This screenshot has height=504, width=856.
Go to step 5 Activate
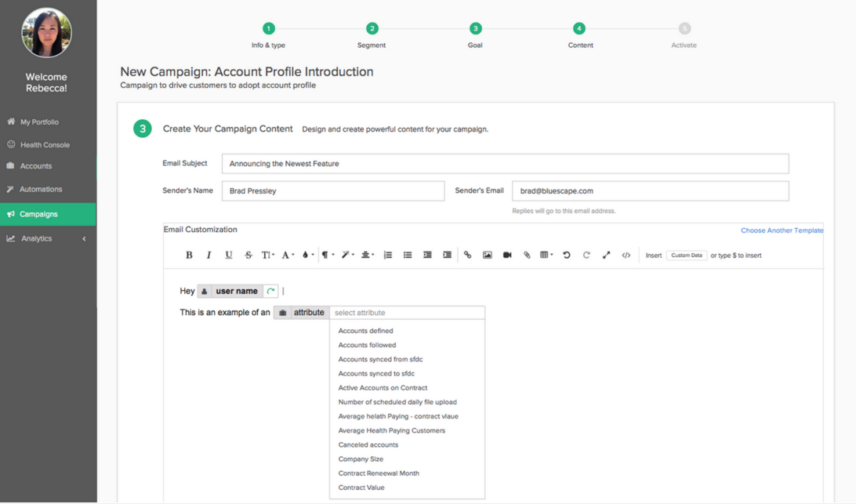684,28
